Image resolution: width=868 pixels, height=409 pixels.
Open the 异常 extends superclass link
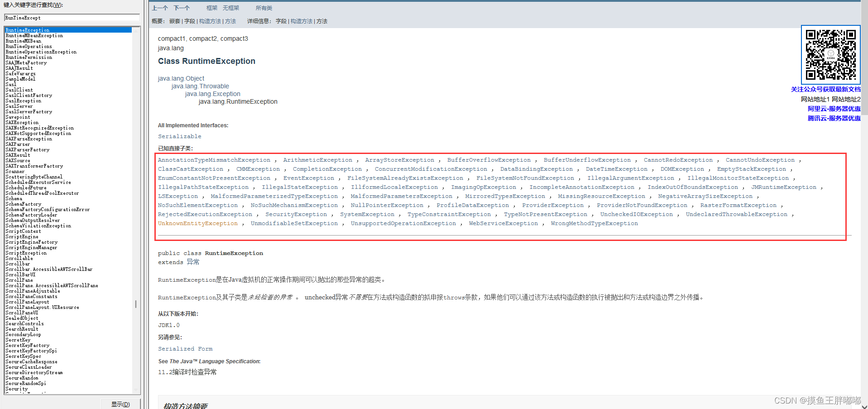[x=193, y=262]
